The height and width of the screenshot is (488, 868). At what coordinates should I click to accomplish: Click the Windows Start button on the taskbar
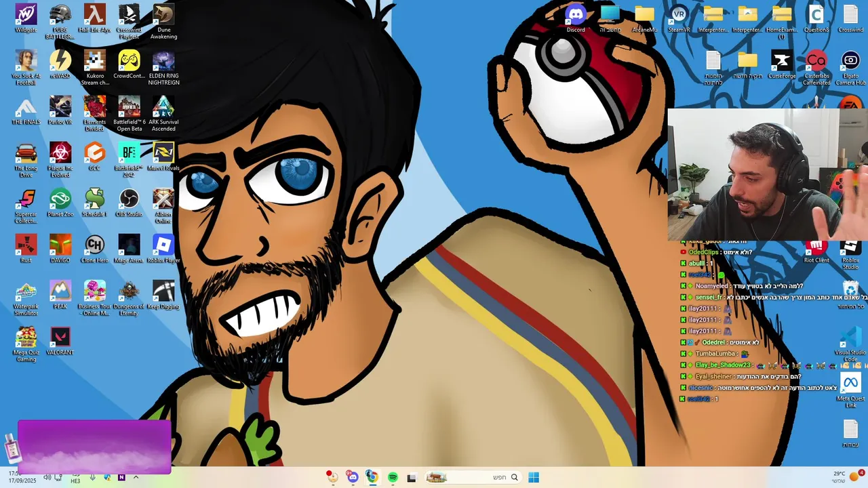point(534,477)
